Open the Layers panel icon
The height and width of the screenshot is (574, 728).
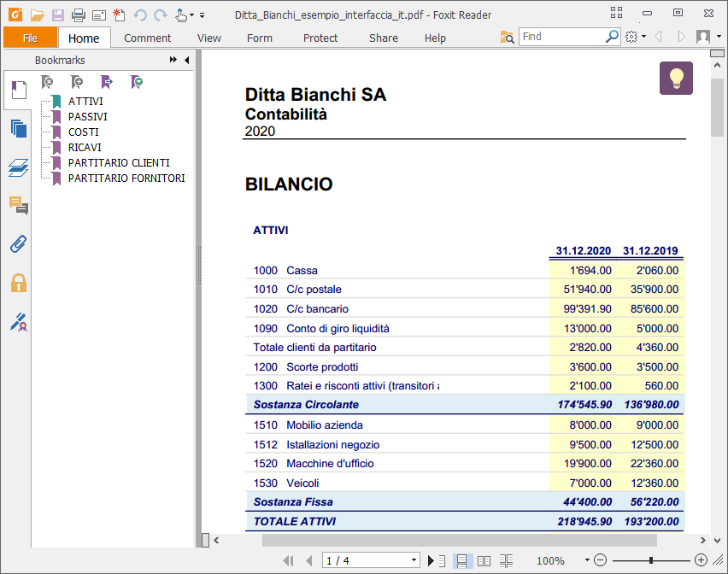[19, 167]
